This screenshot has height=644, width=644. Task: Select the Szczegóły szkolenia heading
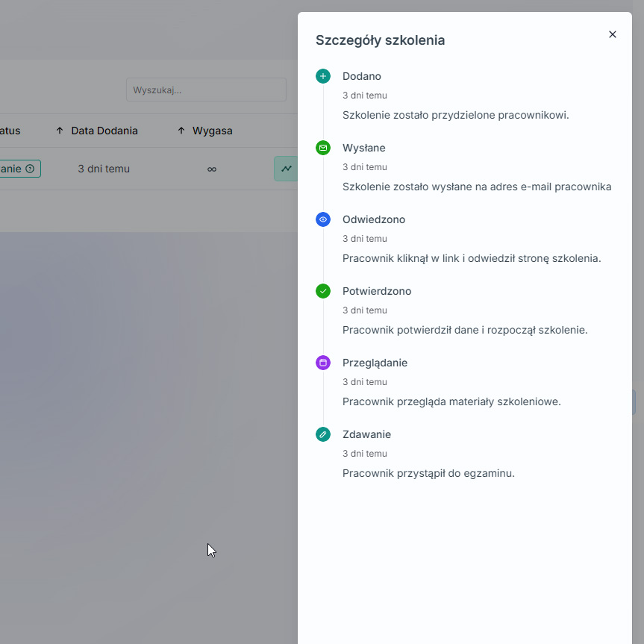[x=380, y=40]
